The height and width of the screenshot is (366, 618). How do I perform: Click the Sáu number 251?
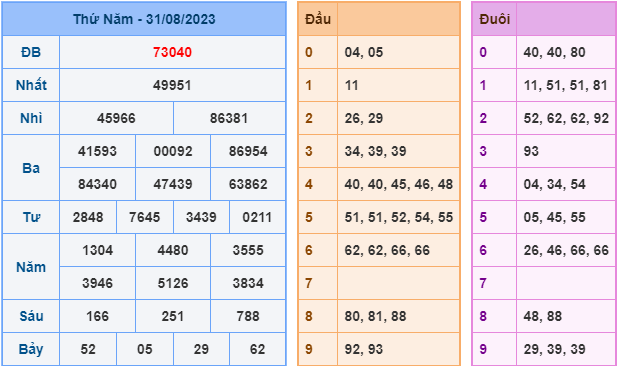click(x=173, y=316)
